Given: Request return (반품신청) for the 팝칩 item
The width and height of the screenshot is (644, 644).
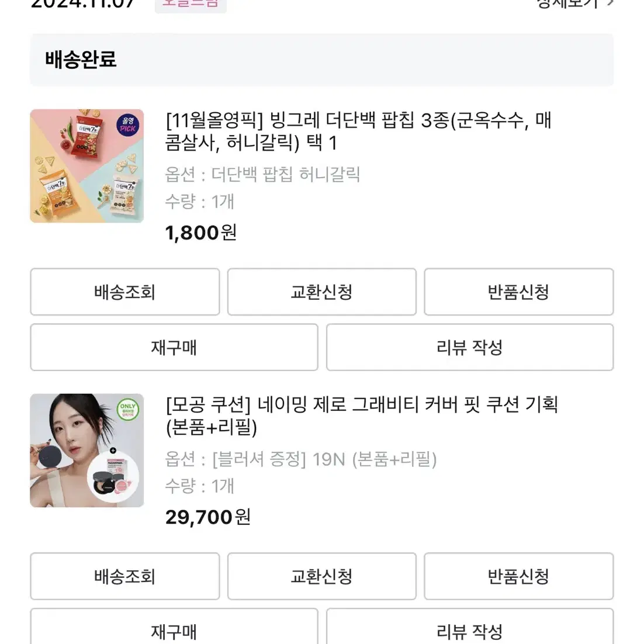Looking at the screenshot, I should pos(519,292).
